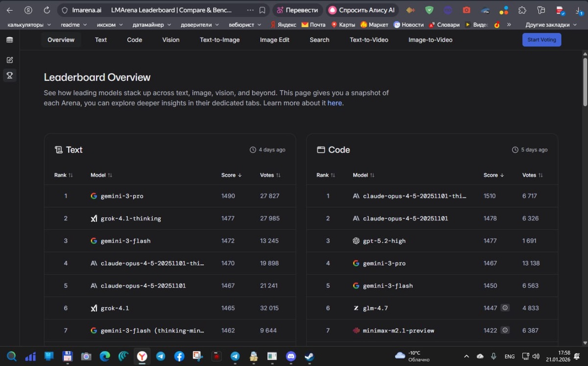This screenshot has height=366, width=588.
Task: Show hidden bookmarks with the double chevron
Action: pos(509,24)
